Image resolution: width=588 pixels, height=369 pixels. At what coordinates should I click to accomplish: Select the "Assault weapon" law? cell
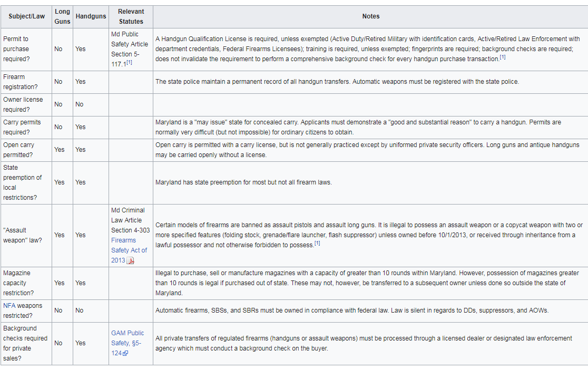click(26, 236)
